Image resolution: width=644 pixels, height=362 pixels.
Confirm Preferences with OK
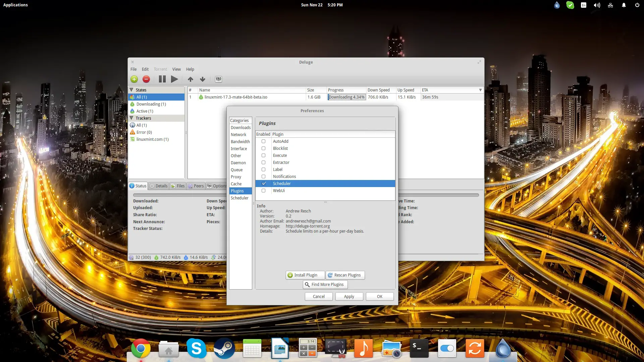coord(380,296)
